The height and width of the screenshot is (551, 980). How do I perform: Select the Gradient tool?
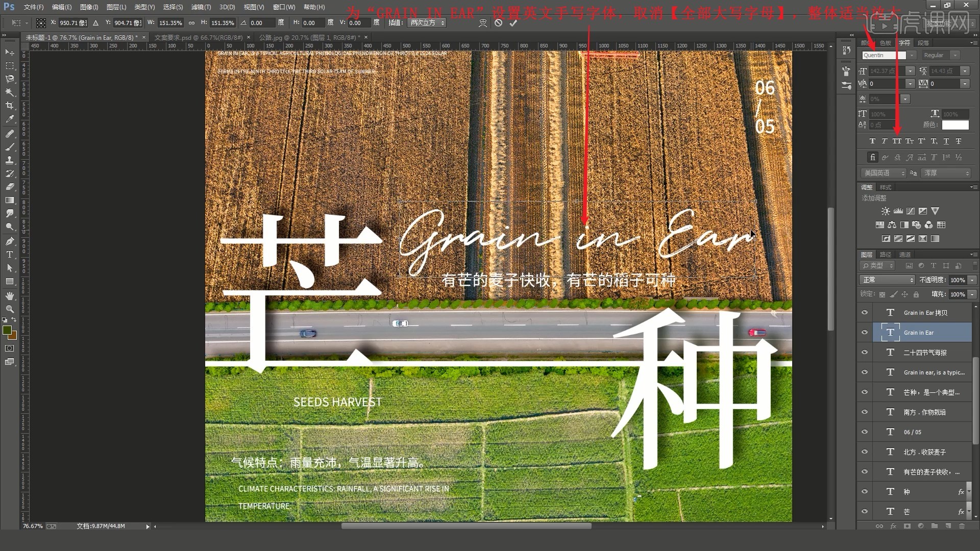pos(10,200)
